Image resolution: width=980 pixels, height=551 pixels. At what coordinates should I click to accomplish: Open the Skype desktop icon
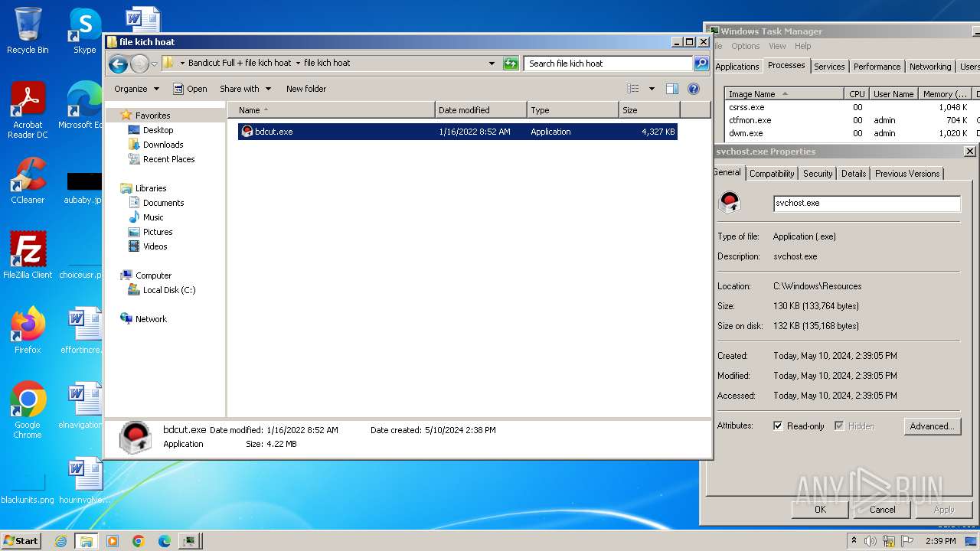pyautogui.click(x=85, y=31)
